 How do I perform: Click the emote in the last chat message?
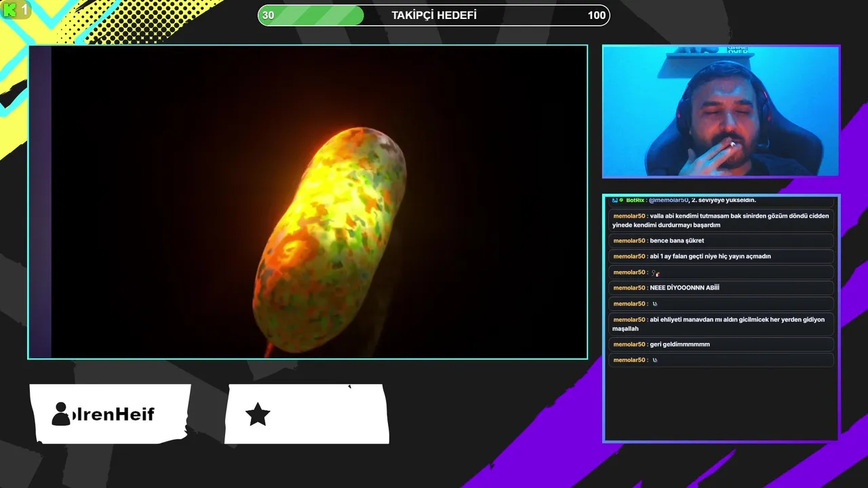(x=654, y=360)
